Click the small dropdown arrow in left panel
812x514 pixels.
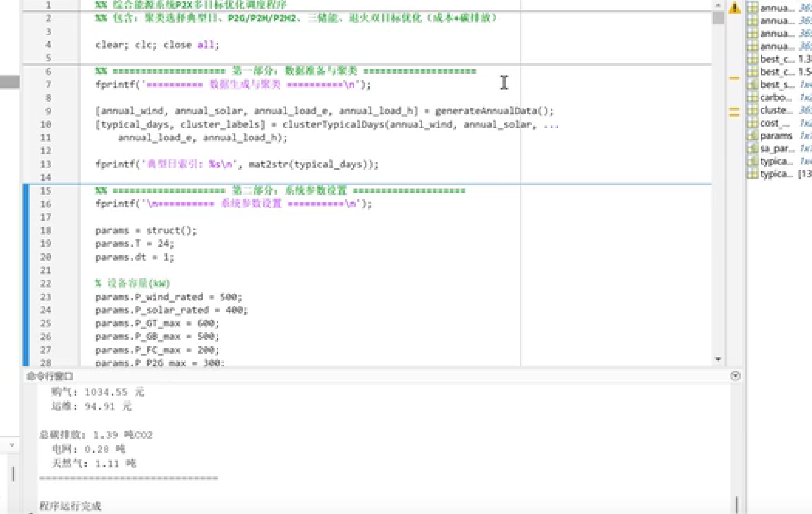click(12, 445)
